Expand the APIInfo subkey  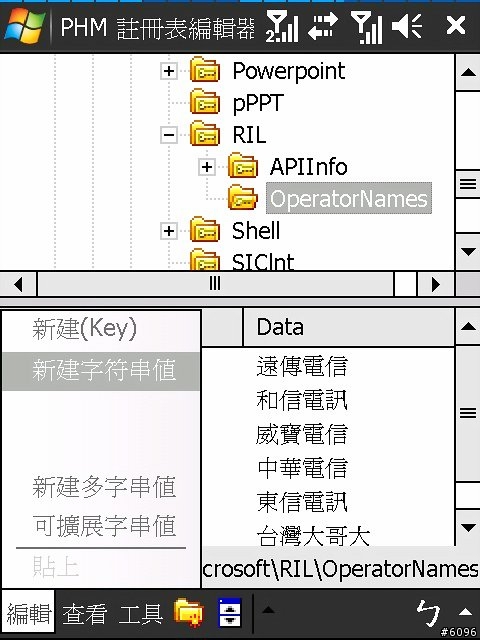(207, 167)
